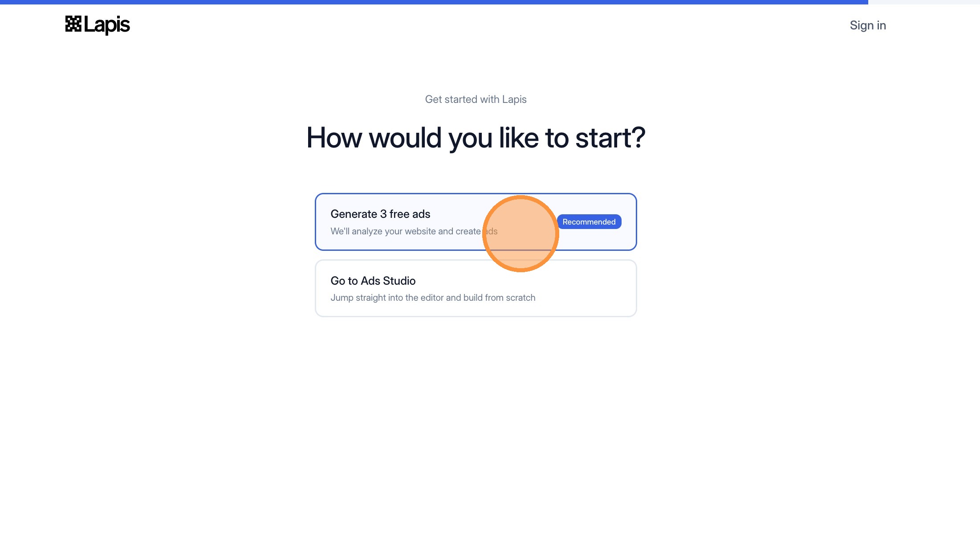Click the word "start?" in main heading
The width and height of the screenshot is (980, 548).
point(610,138)
